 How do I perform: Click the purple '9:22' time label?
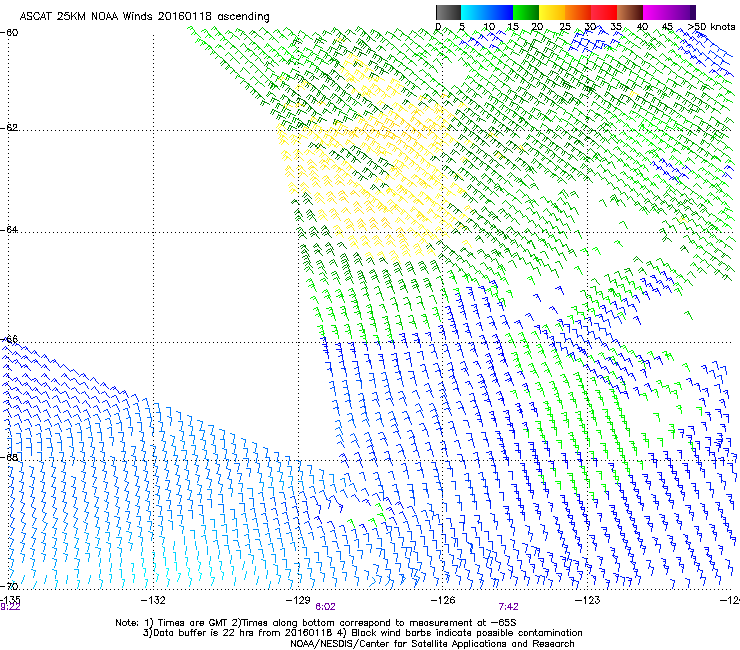(x=10, y=607)
